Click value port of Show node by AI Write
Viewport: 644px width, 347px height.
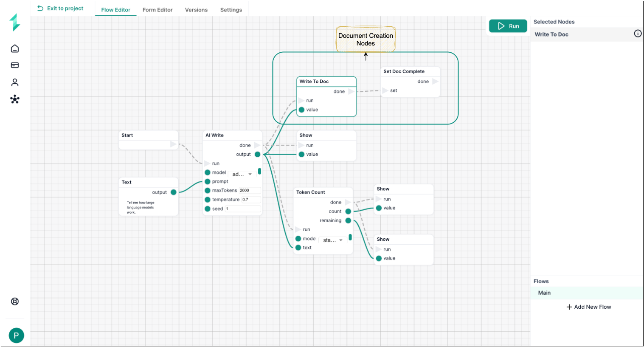301,154
